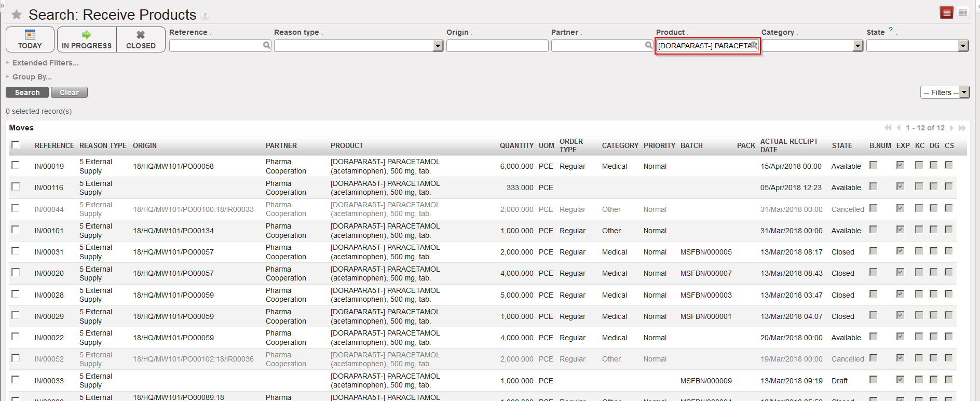Open the Reason type dropdown
Viewport: 980px width, 401px height.
coord(438,46)
